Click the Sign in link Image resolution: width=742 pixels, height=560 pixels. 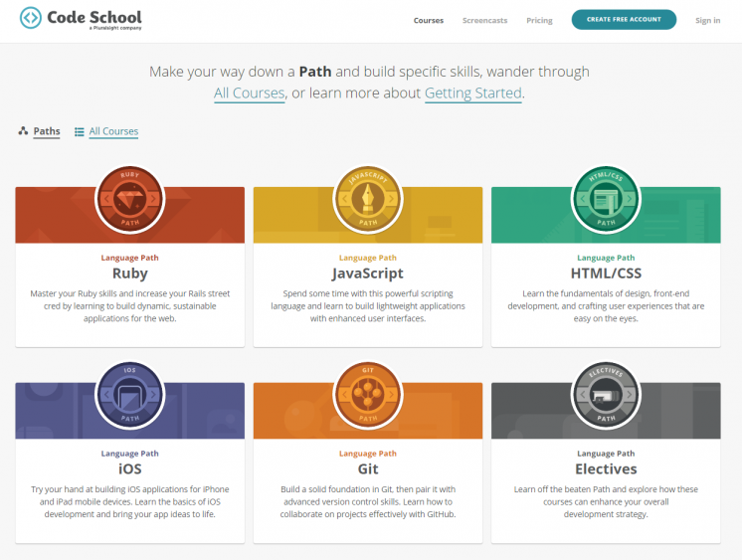707,20
